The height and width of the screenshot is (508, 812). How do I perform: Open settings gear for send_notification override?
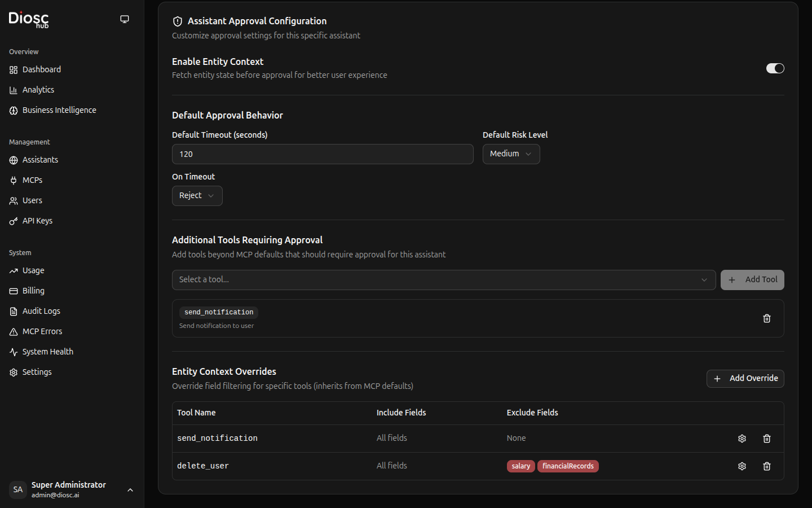(x=742, y=439)
